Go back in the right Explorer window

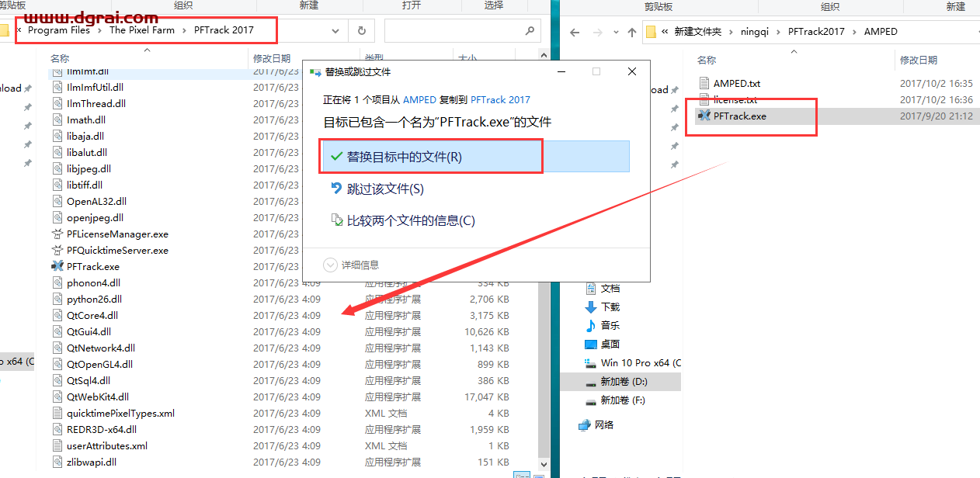575,33
